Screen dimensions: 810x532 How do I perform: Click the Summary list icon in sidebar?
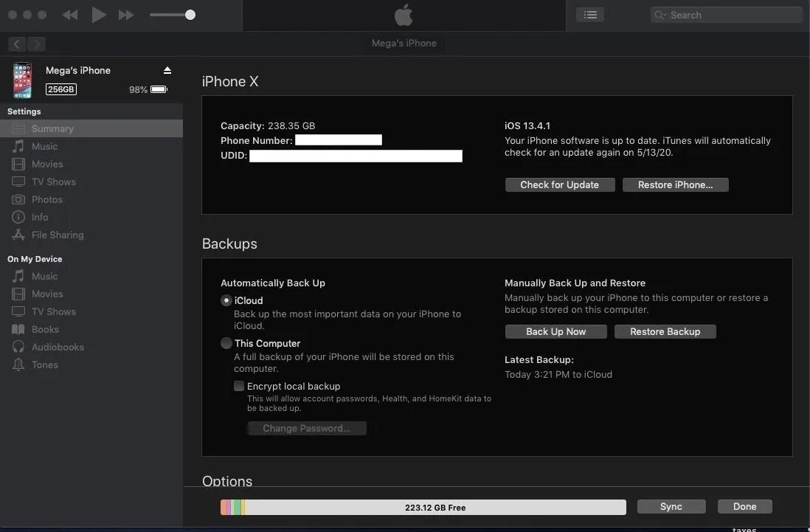coord(18,128)
